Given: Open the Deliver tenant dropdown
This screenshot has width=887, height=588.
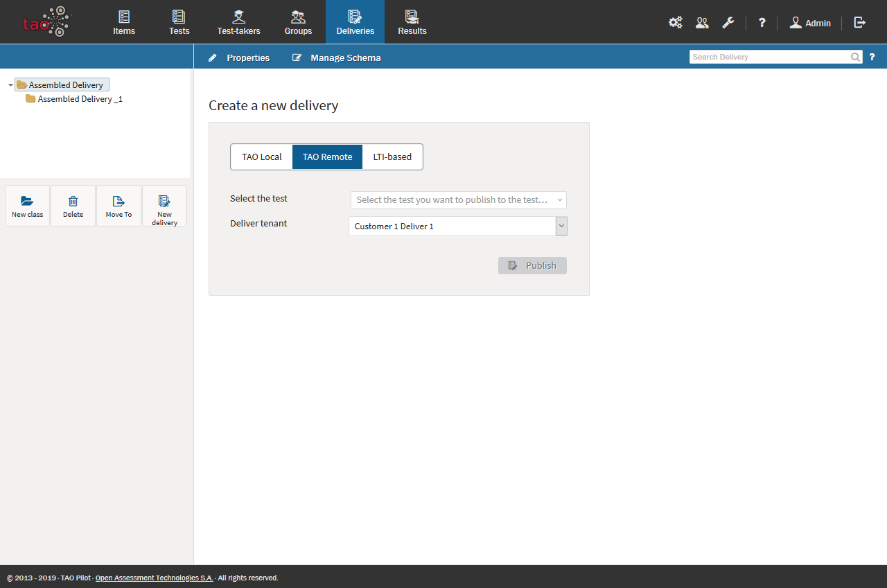Looking at the screenshot, I should (x=458, y=226).
